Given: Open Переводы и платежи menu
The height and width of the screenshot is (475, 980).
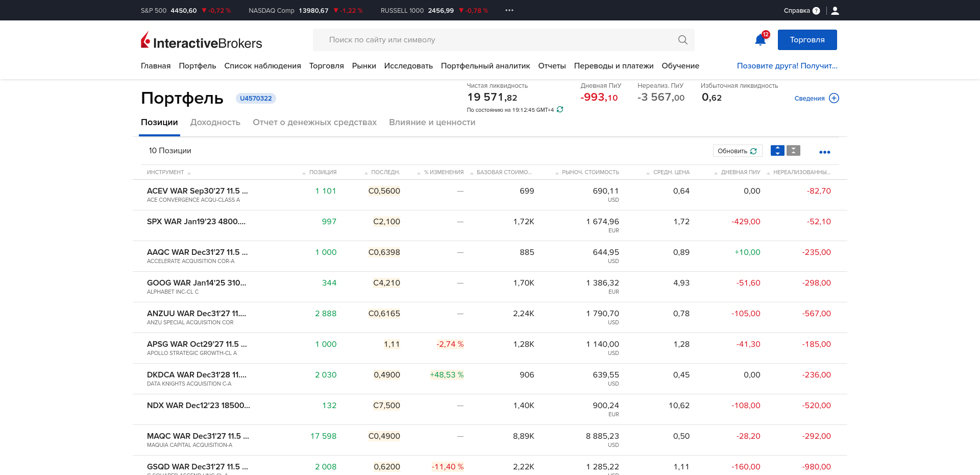Looking at the screenshot, I should click(x=614, y=66).
